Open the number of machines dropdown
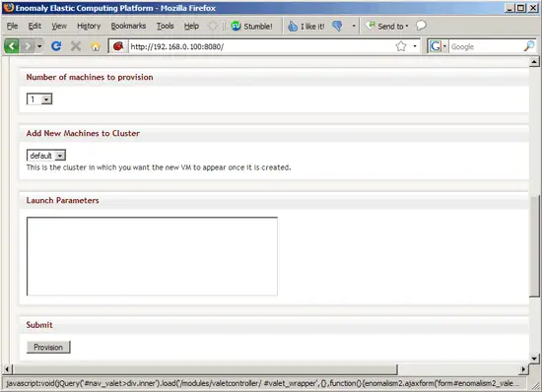 click(39, 99)
